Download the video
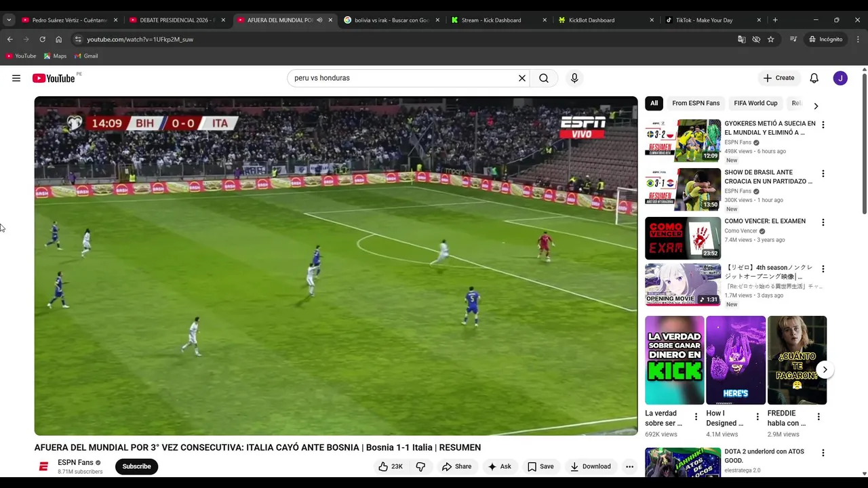The width and height of the screenshot is (868, 488). tap(591, 466)
